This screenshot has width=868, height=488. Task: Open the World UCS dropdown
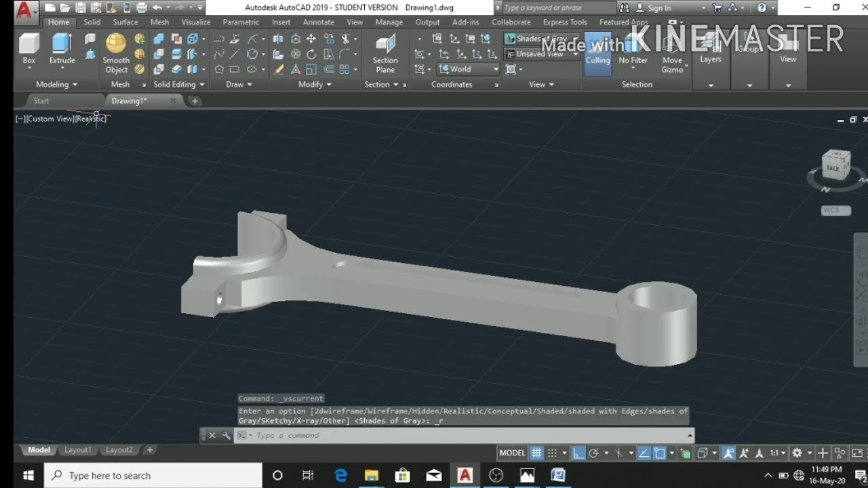coord(468,69)
